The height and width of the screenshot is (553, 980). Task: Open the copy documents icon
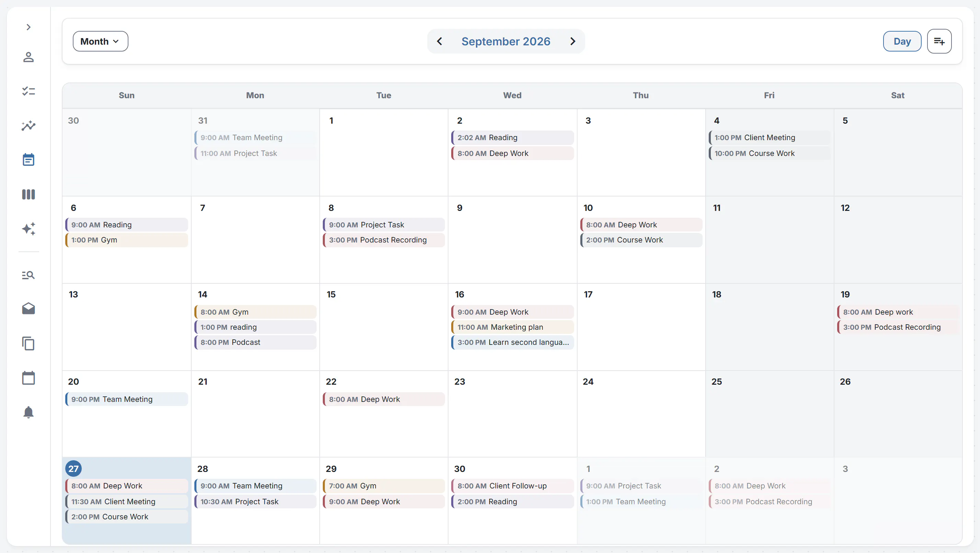click(x=29, y=343)
